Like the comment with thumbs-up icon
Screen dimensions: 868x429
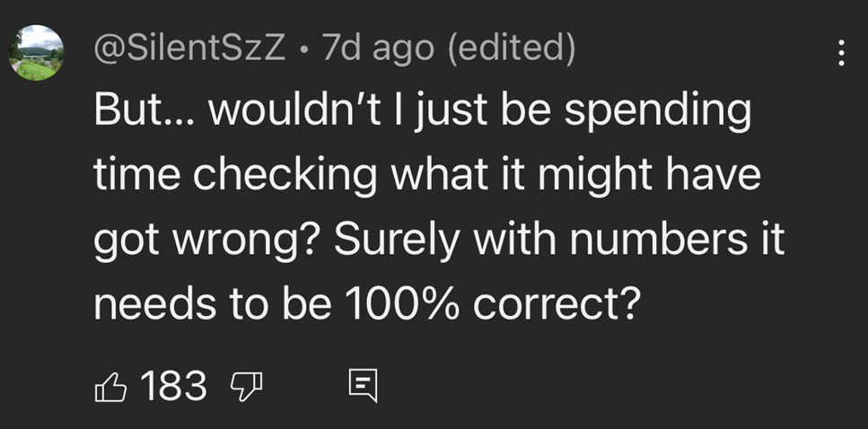click(109, 388)
